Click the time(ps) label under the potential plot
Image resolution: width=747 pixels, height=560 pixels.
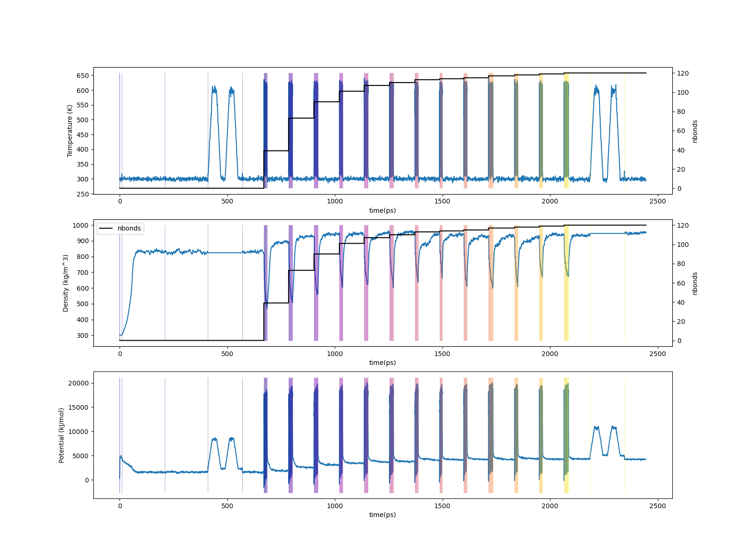click(382, 515)
